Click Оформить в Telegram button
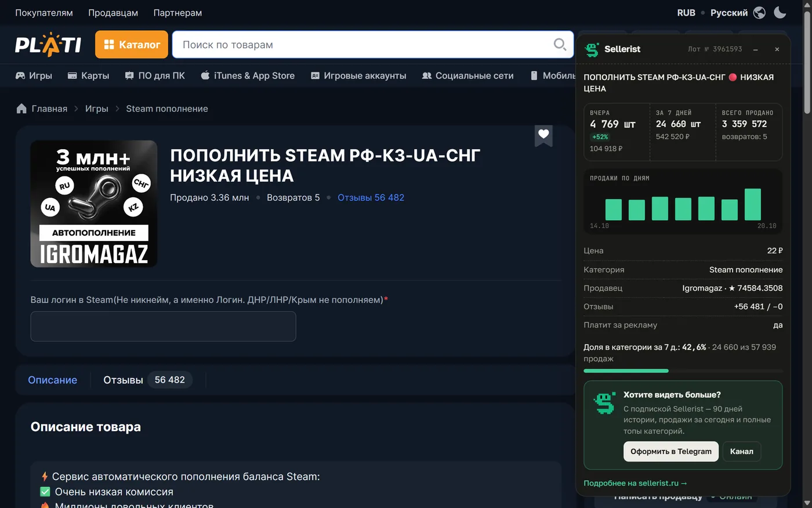The width and height of the screenshot is (812, 508). click(671, 452)
